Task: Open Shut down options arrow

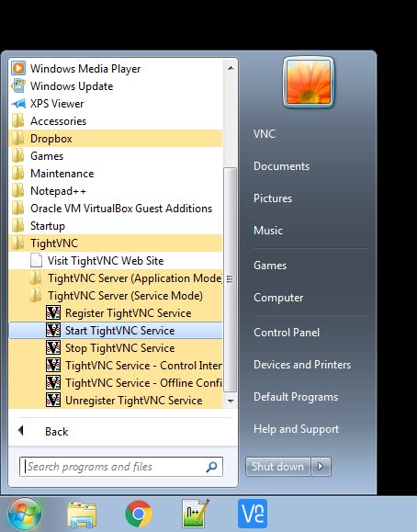Action: (x=321, y=467)
